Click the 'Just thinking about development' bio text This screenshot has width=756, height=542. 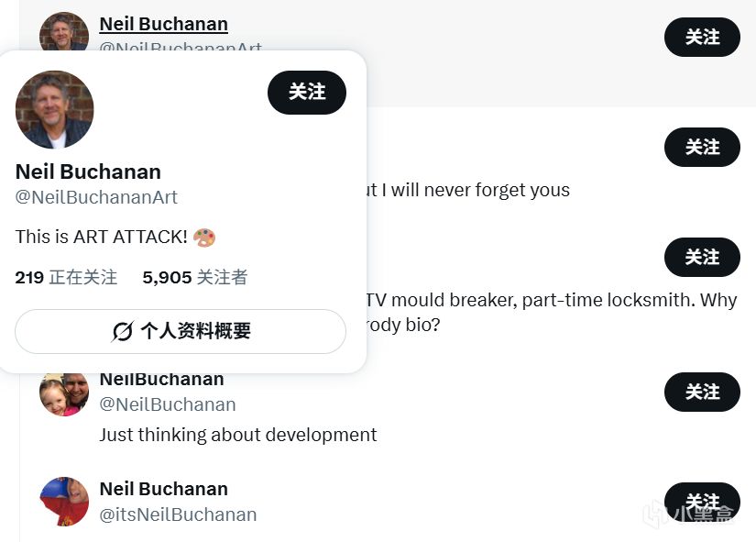(237, 435)
